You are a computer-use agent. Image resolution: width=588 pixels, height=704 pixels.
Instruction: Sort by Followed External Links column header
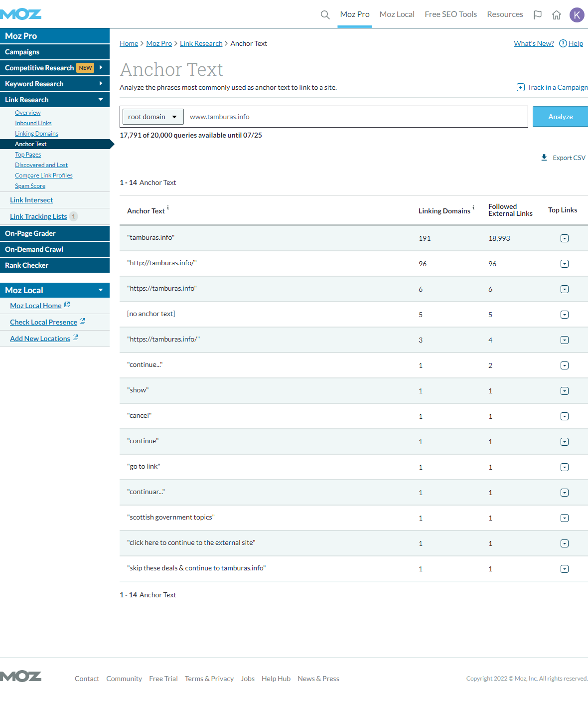pyautogui.click(x=510, y=210)
